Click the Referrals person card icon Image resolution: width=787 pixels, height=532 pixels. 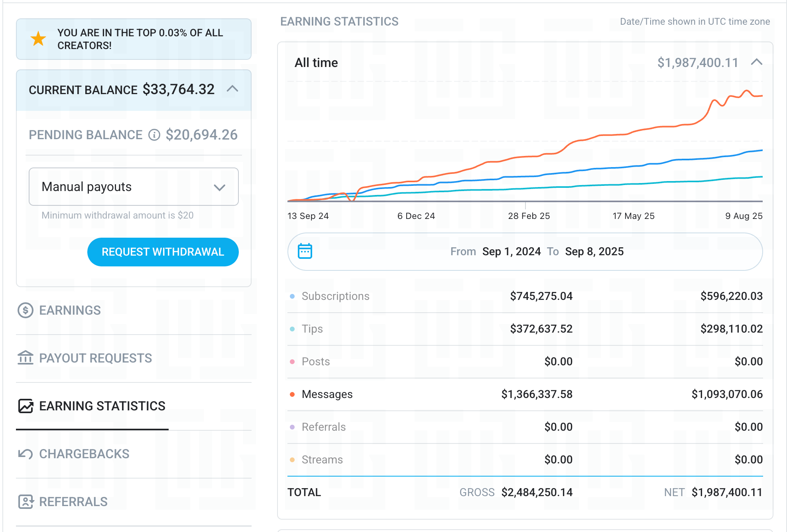coord(26,502)
